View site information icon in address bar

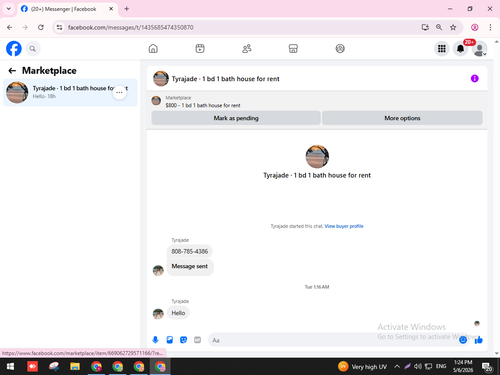(x=59, y=27)
